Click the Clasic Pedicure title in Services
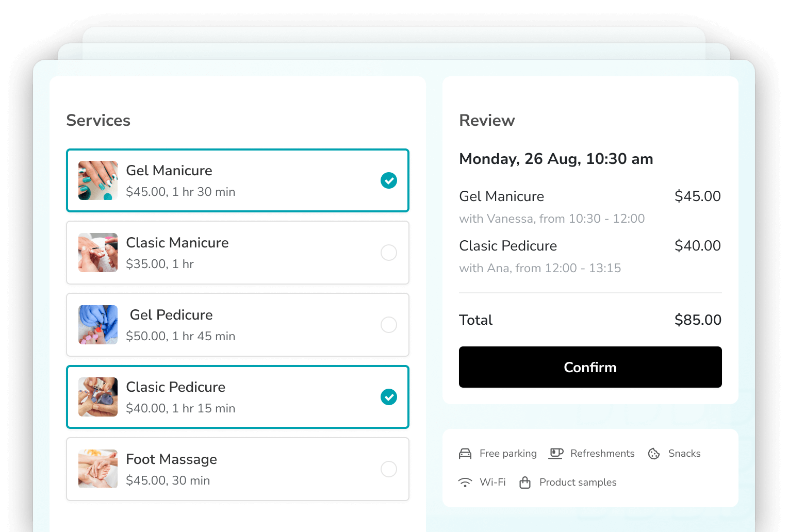Viewport: 788px width, 532px height. 176,387
